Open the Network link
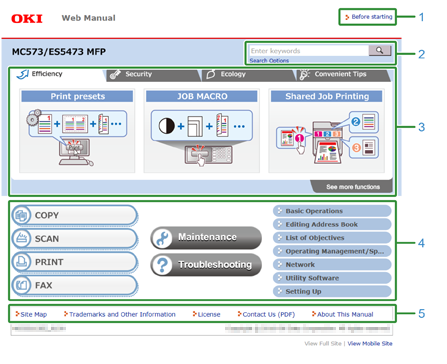The image size is (447, 364). (332, 264)
